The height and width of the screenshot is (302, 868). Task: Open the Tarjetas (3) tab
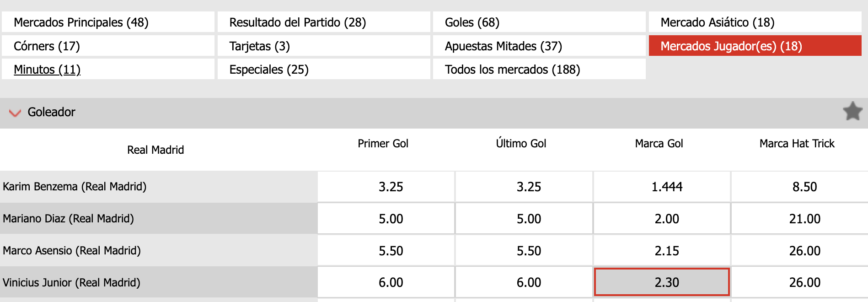323,46
